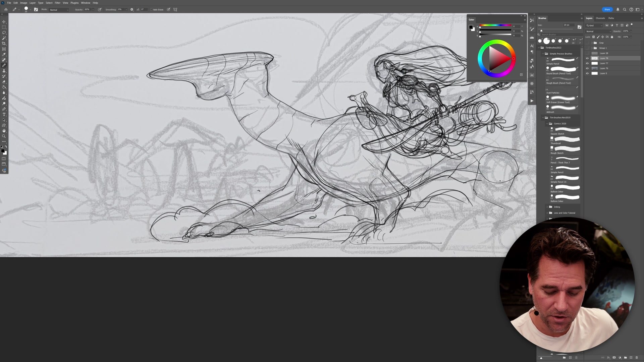Expand the Inking brush folder
This screenshot has height=362, width=644.
(547, 207)
